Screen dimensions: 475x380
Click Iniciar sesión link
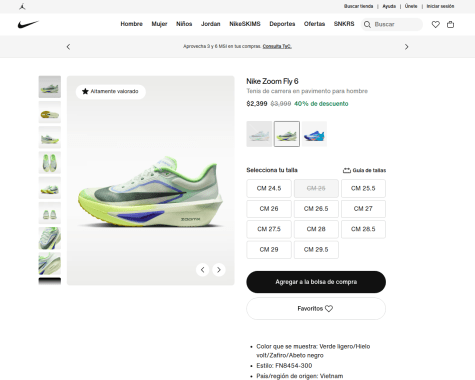(440, 6)
